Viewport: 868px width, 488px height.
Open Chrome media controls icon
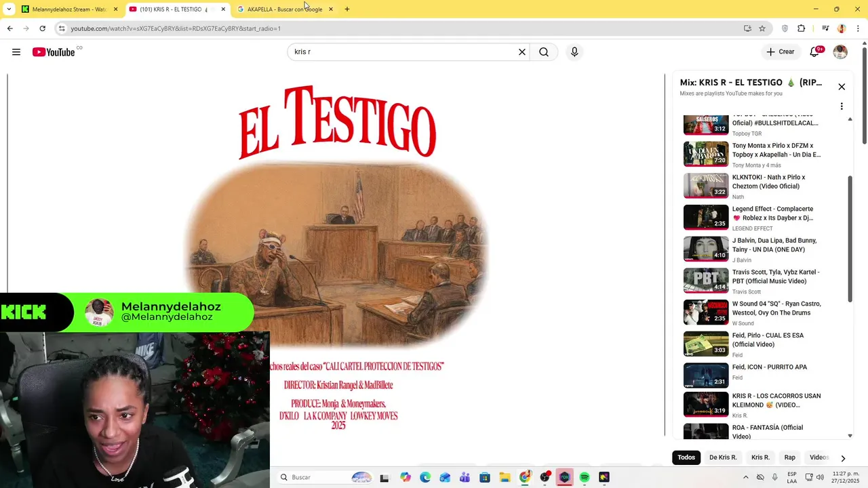(825, 28)
